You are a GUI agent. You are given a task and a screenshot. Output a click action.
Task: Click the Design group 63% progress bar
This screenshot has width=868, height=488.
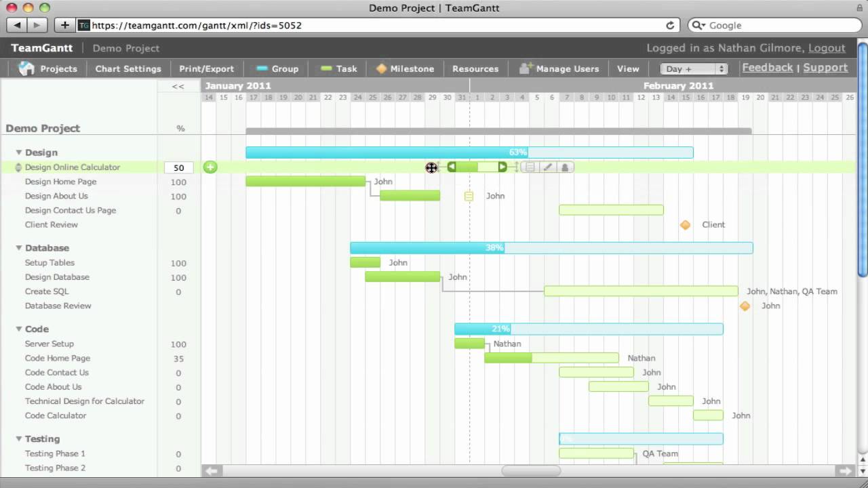pyautogui.click(x=469, y=152)
